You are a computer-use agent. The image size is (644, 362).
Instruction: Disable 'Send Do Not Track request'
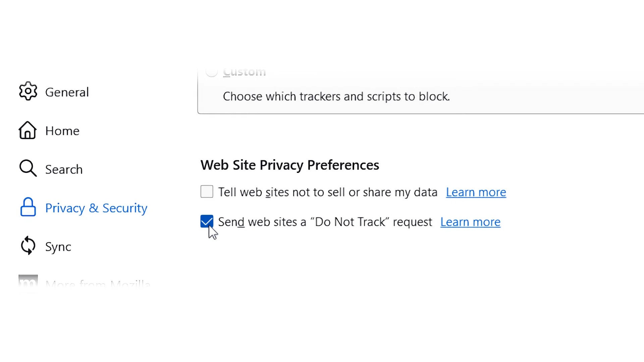207,222
